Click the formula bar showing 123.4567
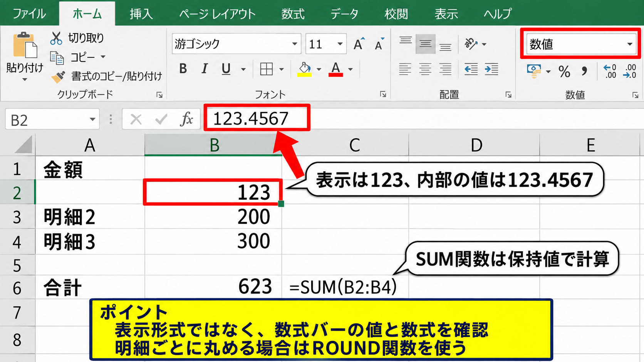The width and height of the screenshot is (644, 362). [x=257, y=118]
